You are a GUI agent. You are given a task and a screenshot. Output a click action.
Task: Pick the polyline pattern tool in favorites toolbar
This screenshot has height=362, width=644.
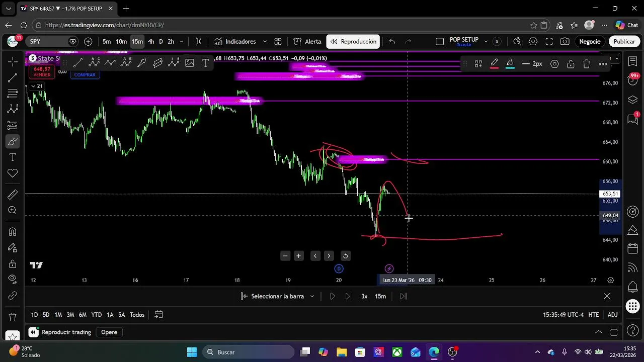pos(110,63)
